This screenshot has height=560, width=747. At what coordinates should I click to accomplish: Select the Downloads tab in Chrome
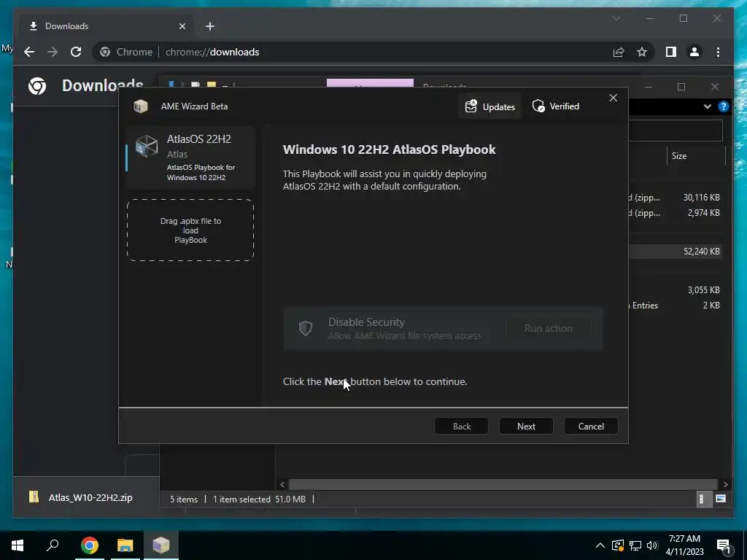(107, 26)
